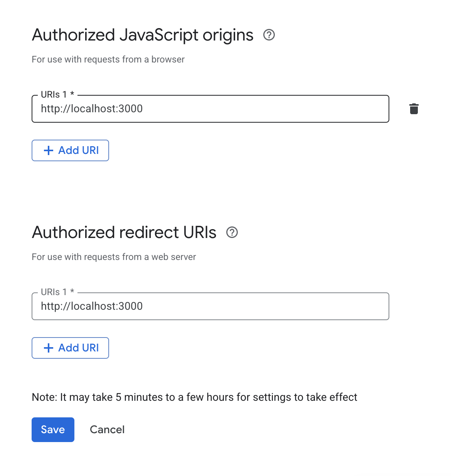Screen dimensions: 451x476
Task: Cancel the changes
Action: 107,430
